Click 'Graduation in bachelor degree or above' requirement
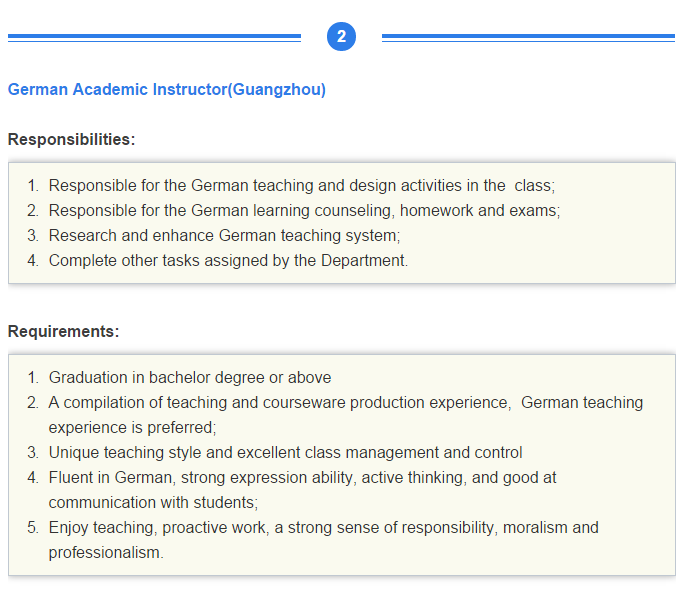 pyautogui.click(x=190, y=377)
